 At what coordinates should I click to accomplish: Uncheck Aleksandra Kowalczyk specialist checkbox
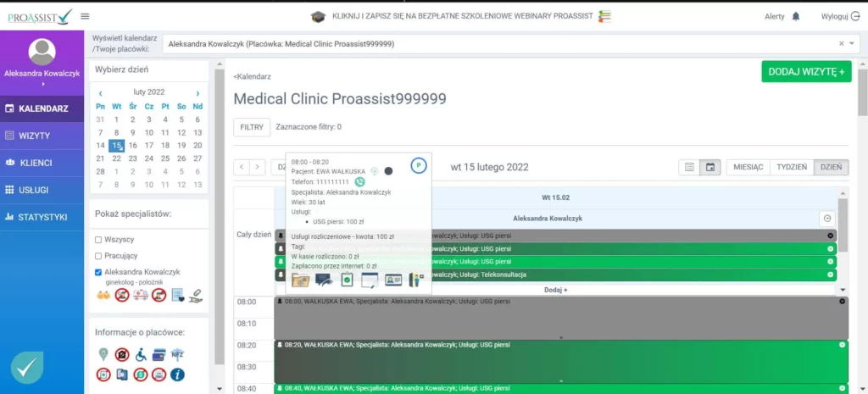tap(99, 272)
